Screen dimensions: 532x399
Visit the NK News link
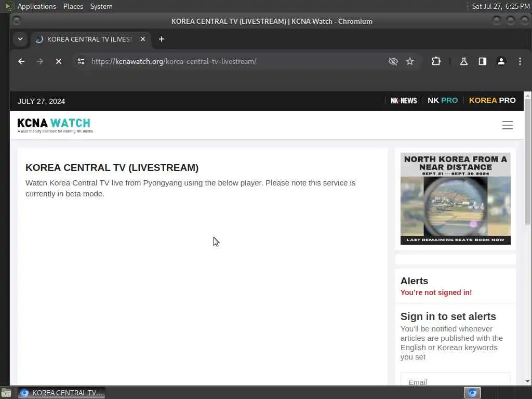tap(404, 100)
